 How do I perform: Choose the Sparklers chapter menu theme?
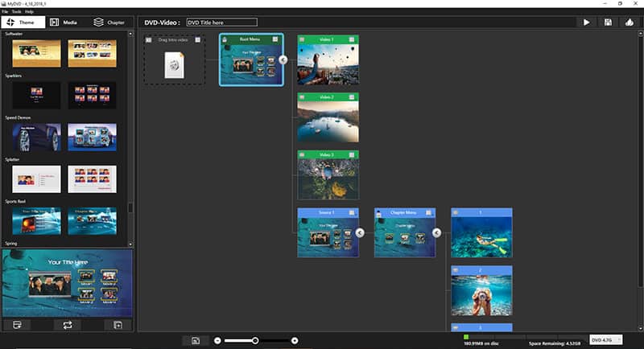[x=92, y=95]
